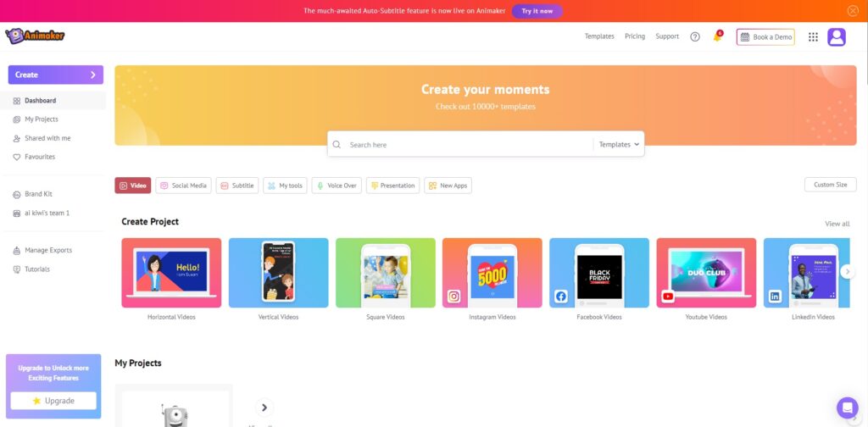Viewport: 868px width, 427px height.
Task: Click the Manage Exports icon
Action: (x=17, y=251)
